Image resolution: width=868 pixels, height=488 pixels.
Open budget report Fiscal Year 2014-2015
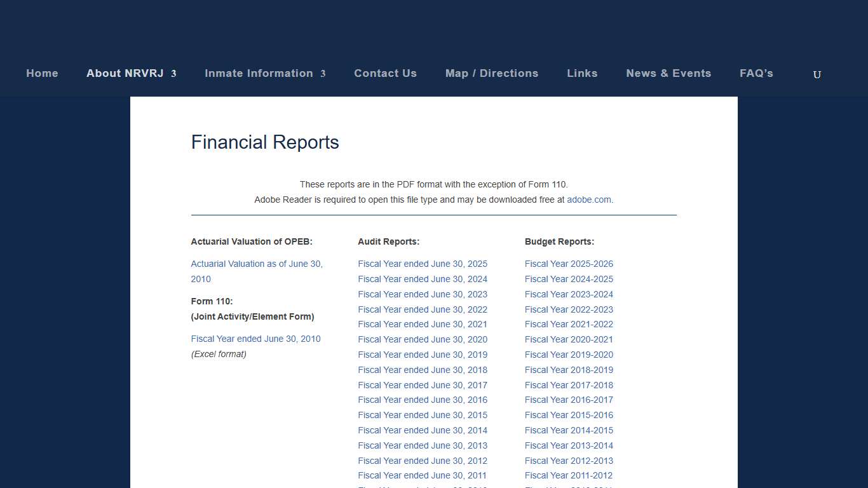569,430
